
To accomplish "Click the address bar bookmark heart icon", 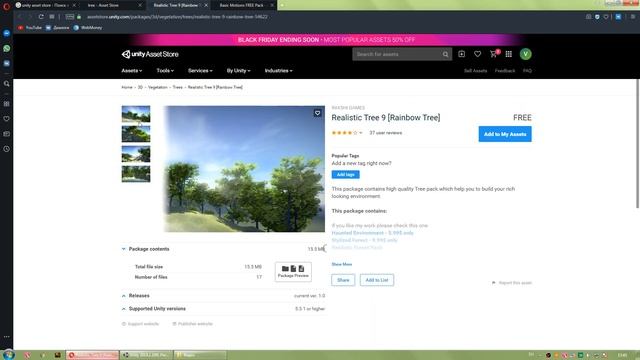I will 606,17.
